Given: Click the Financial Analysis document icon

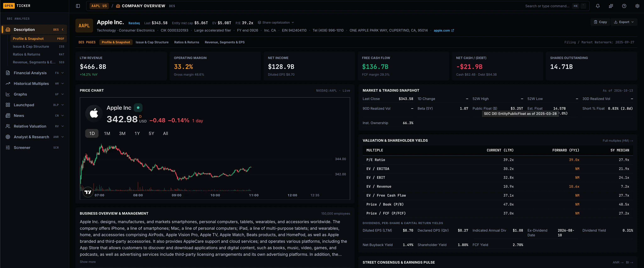Looking at the screenshot, I should (8, 73).
